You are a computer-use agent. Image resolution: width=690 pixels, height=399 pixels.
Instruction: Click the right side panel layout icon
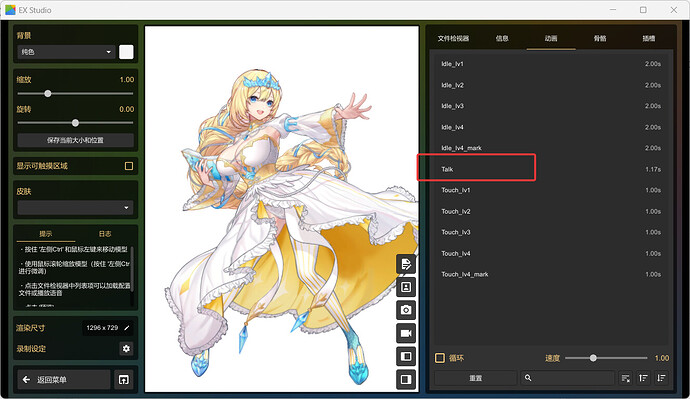coord(406,379)
